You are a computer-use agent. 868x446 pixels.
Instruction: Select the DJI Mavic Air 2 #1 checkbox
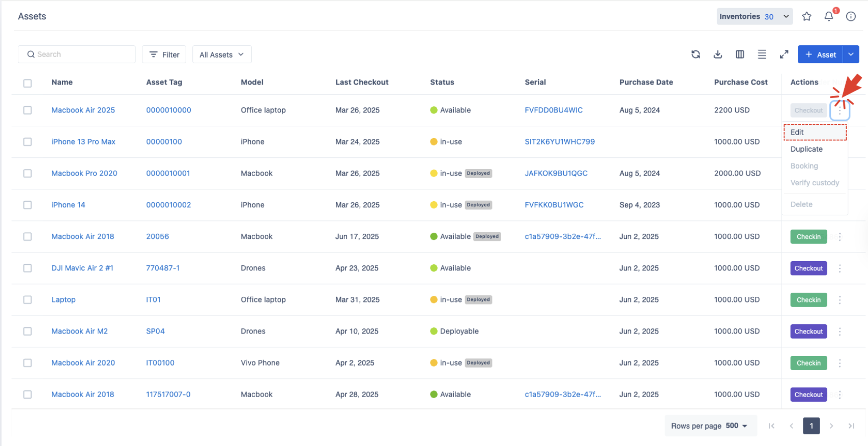(x=27, y=268)
